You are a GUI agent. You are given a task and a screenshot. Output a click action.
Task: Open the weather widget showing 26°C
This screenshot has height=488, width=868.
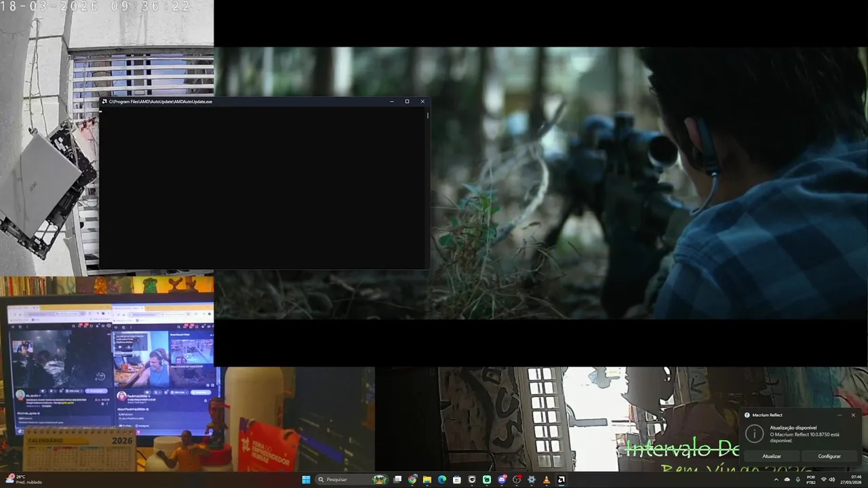coord(24,479)
